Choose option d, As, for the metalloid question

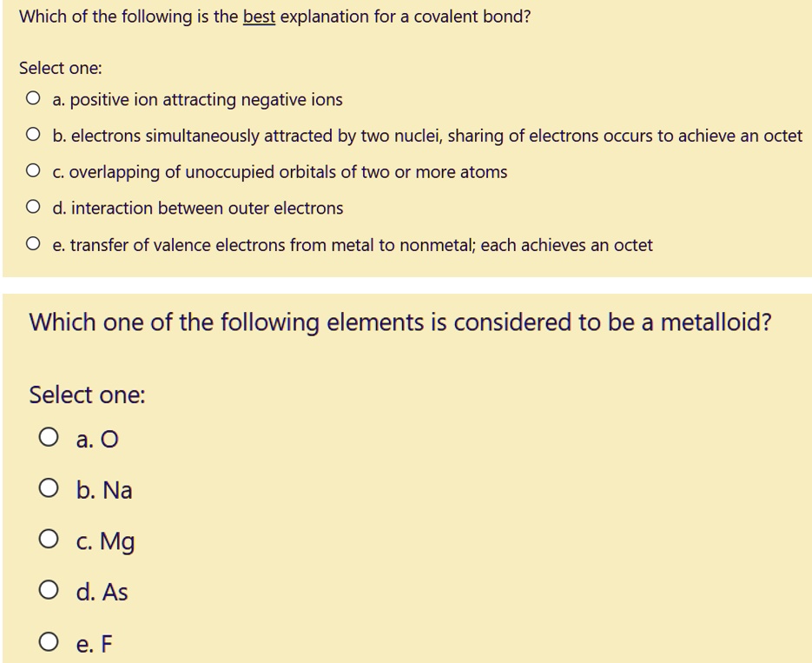click(49, 591)
